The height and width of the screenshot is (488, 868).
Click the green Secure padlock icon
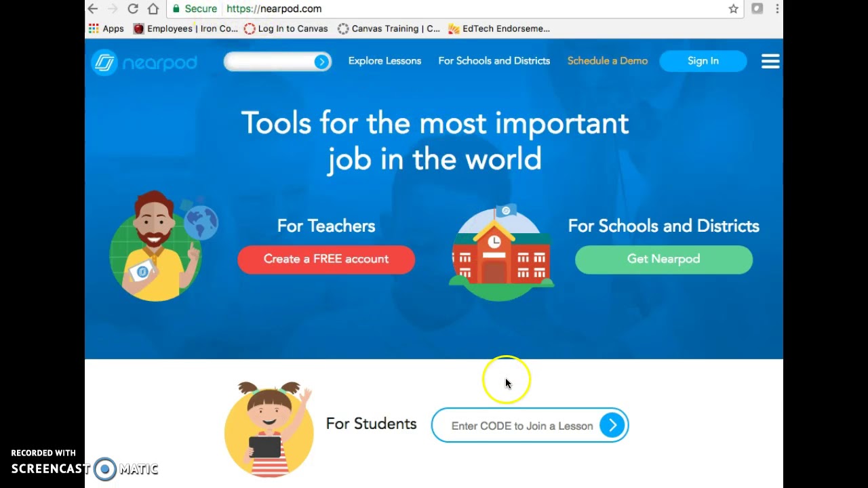[x=176, y=9]
